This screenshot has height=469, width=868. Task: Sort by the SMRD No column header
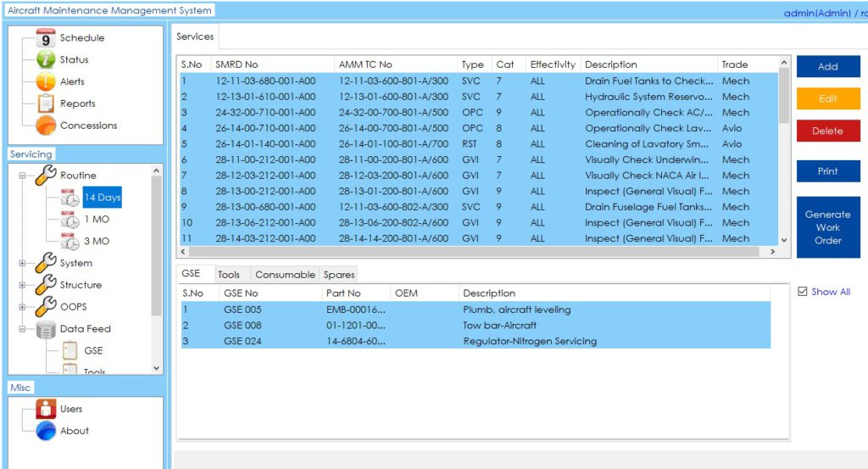point(273,64)
